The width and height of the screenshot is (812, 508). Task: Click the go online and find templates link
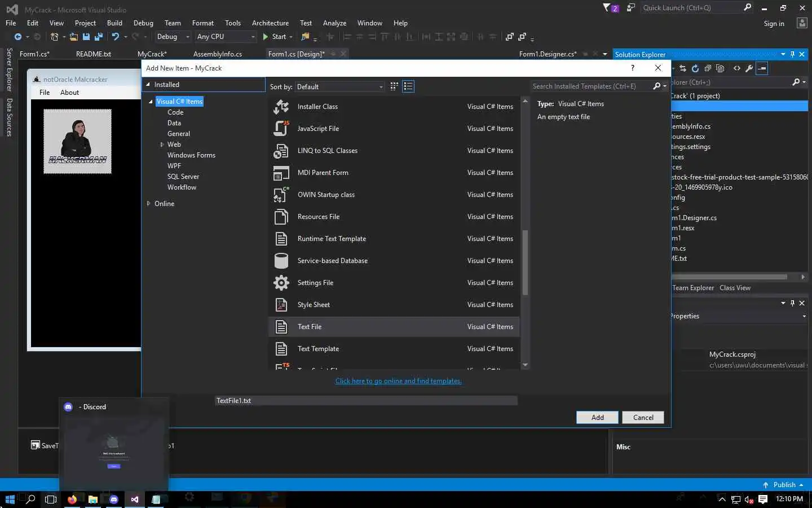pyautogui.click(x=398, y=381)
